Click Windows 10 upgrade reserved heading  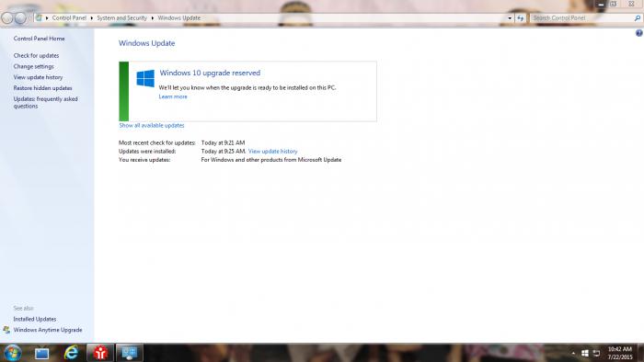point(210,73)
